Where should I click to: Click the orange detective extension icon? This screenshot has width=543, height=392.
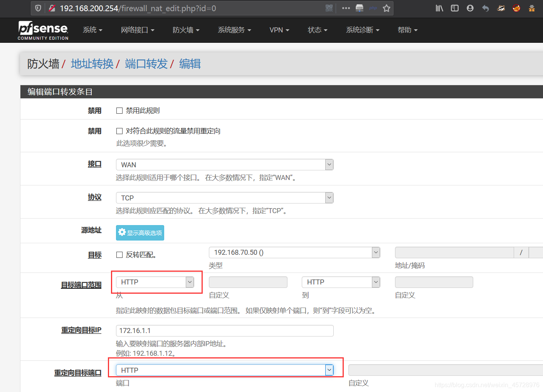point(532,8)
